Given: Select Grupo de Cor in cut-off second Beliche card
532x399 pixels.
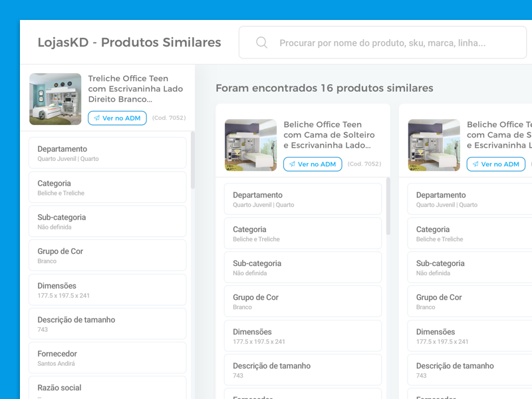Looking at the screenshot, I should tap(469, 301).
